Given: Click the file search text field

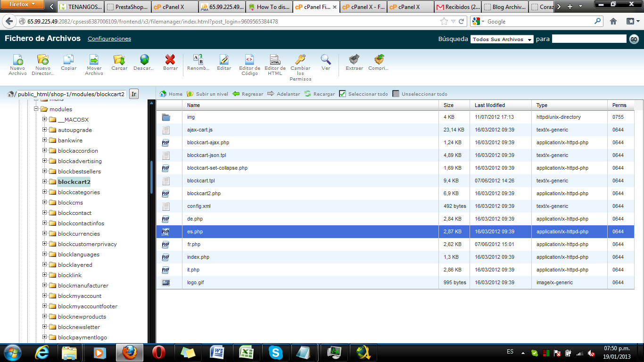Looking at the screenshot, I should click(589, 39).
